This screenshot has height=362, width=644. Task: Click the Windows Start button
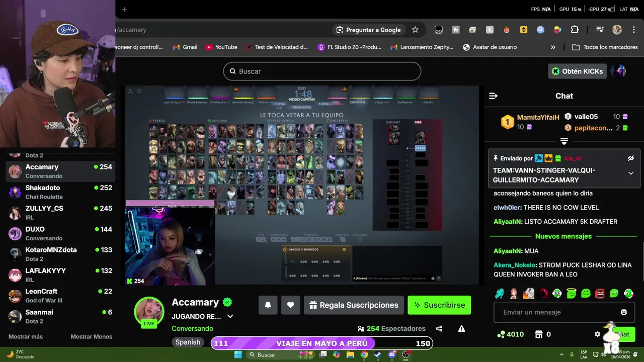238,354
